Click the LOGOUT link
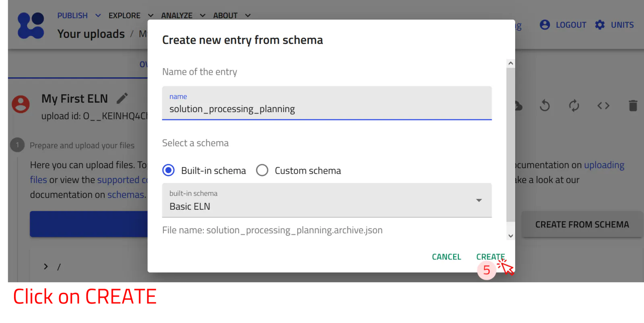 coord(563,25)
